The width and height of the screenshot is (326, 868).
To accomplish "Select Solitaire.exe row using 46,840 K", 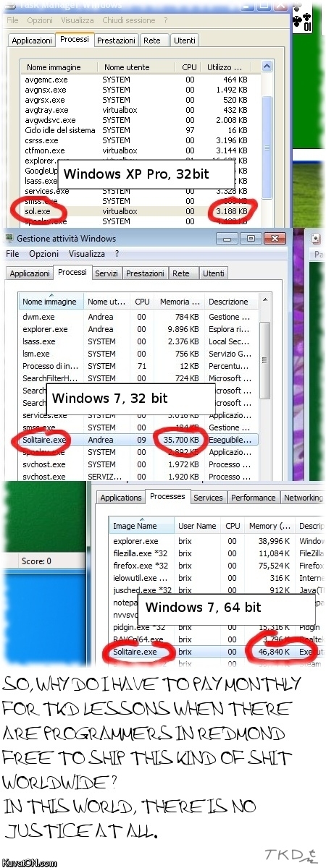I will pyautogui.click(x=217, y=652).
